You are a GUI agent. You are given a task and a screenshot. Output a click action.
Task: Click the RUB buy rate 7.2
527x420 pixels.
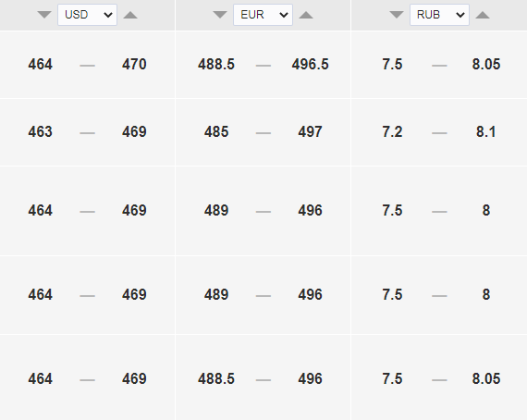[x=392, y=131]
